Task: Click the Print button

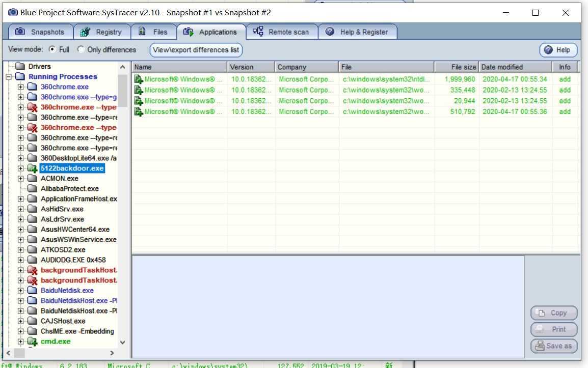Action: pos(553,329)
